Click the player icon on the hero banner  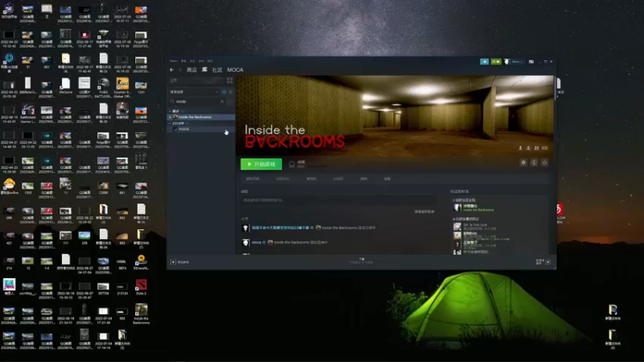[x=520, y=148]
